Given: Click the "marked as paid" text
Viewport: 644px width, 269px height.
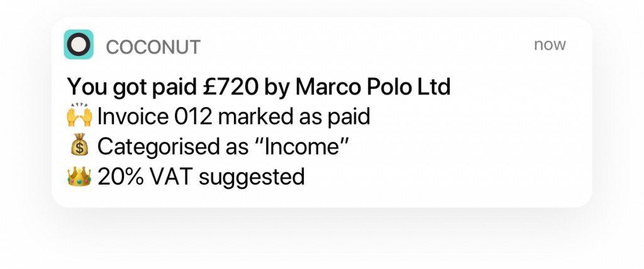Looking at the screenshot, I should [x=294, y=118].
